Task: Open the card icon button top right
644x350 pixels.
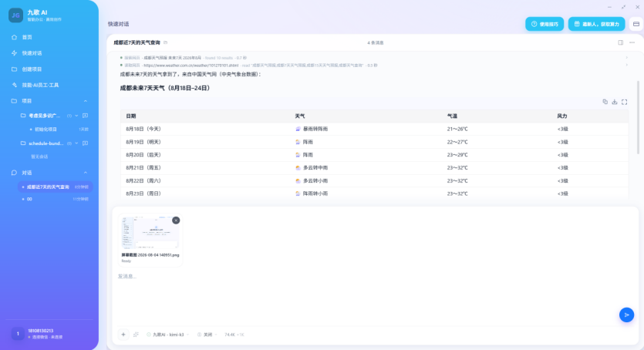Action: (x=636, y=24)
